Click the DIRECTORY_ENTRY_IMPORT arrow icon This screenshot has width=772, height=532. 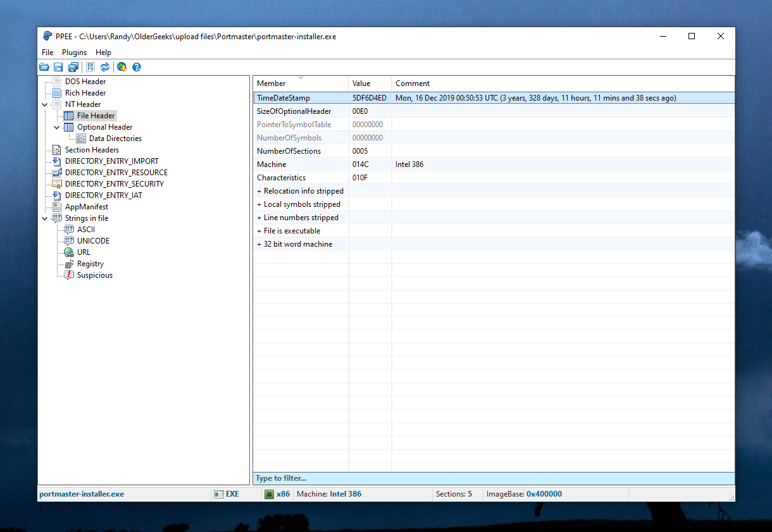pyautogui.click(x=57, y=161)
